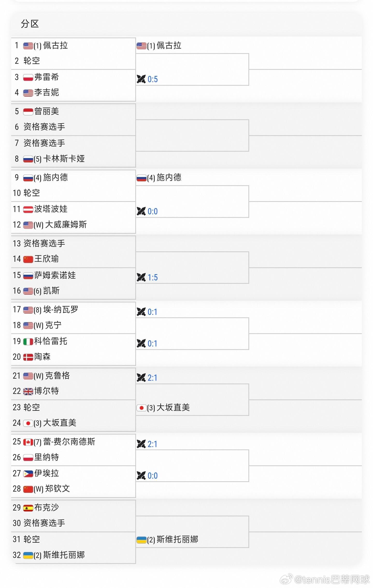This screenshot has width=373, height=588.
Task: Select player 大威廉姆斯 in row 12
Action: [66, 224]
